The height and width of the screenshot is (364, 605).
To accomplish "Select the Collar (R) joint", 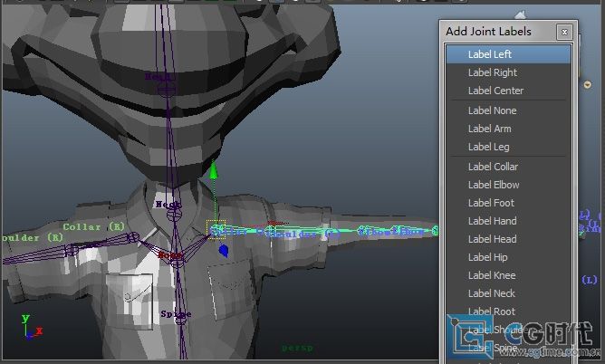I will coord(133,236).
